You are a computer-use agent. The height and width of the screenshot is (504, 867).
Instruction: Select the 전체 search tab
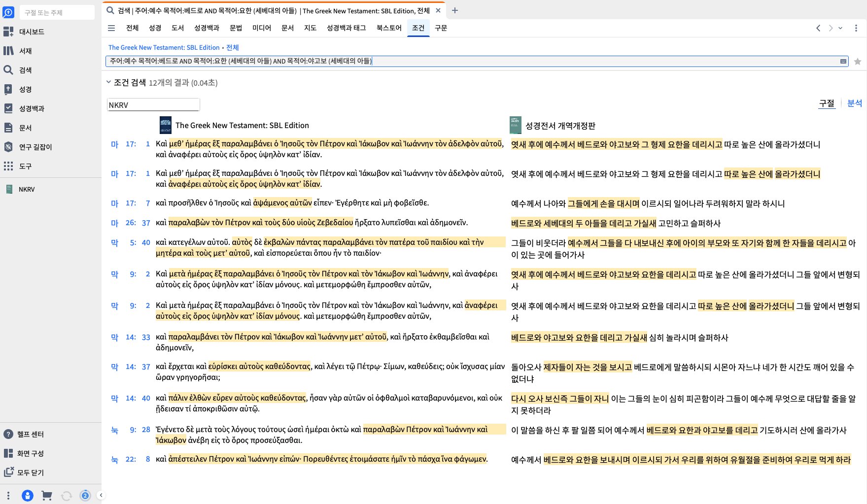133,28
